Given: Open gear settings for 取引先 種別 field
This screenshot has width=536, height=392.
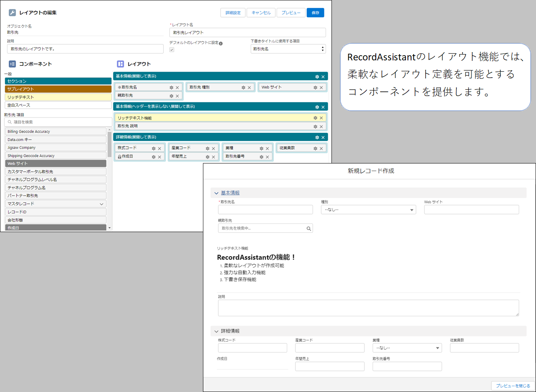Looking at the screenshot, I should pyautogui.click(x=243, y=87).
